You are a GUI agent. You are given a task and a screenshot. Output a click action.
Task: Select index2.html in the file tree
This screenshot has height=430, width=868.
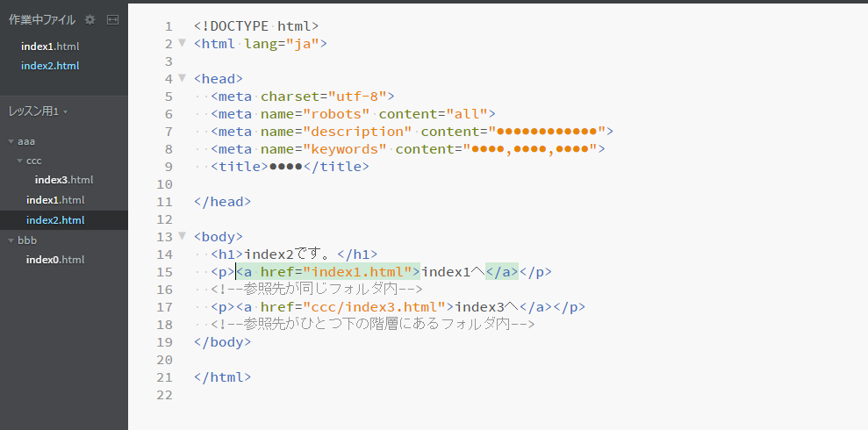click(x=55, y=220)
